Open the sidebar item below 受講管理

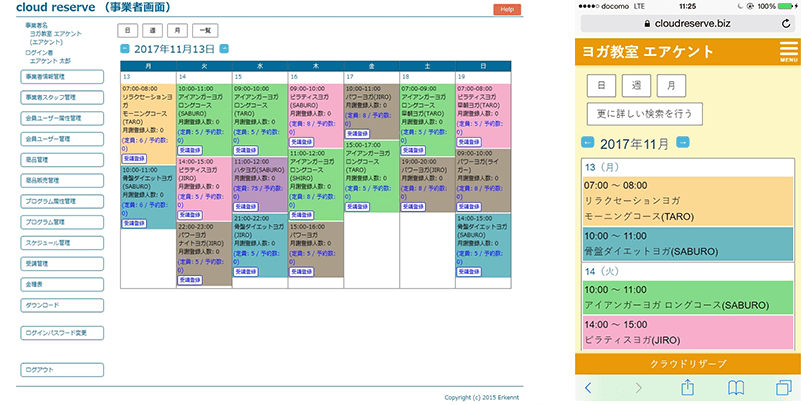pyautogui.click(x=62, y=284)
